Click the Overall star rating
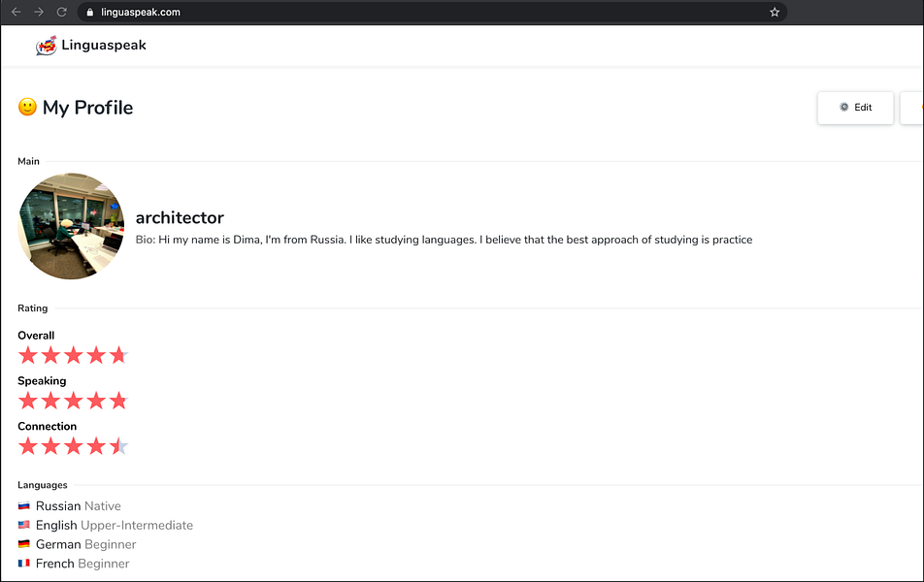The width and height of the screenshot is (924, 582). 73,355
